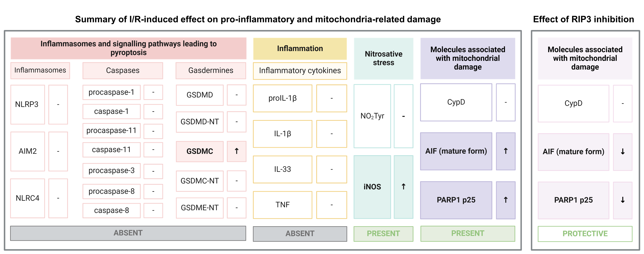The image size is (644, 254).
Task: Click the IL-33 box
Action: tap(282, 169)
